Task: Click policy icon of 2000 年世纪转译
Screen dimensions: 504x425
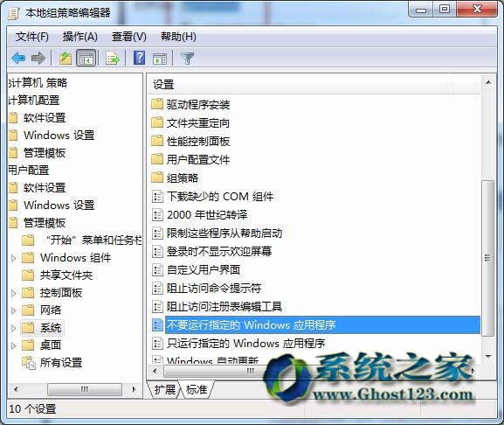Action: coord(157,214)
